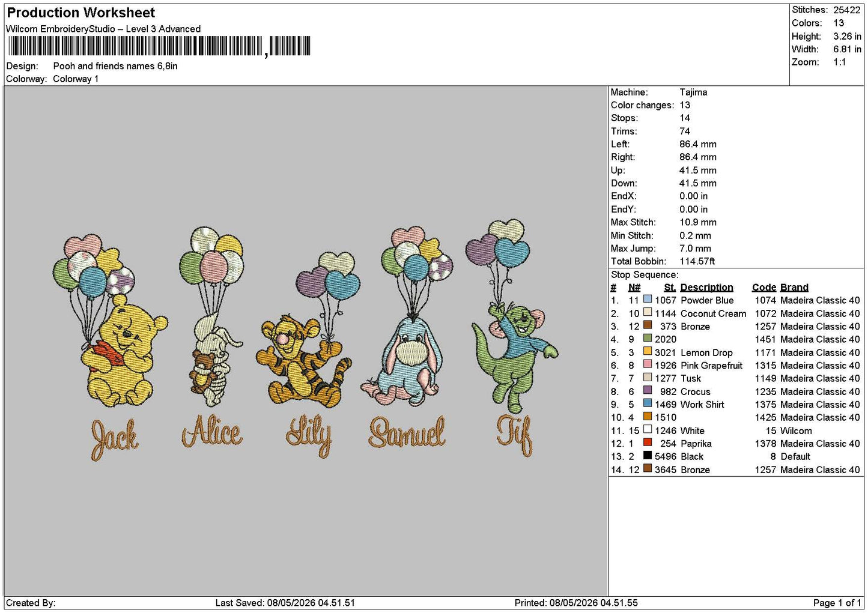
Task: Click the embroidered name Tif
Action: pyautogui.click(x=515, y=435)
